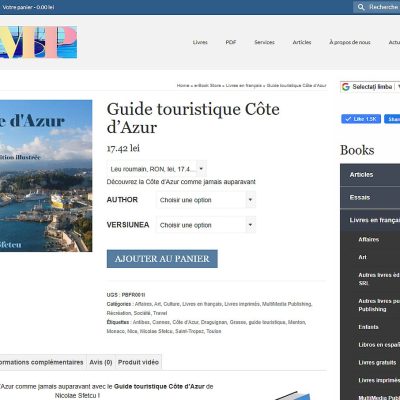The height and width of the screenshot is (400, 400).
Task: Click the Toulon tag link
Action: tap(214, 331)
